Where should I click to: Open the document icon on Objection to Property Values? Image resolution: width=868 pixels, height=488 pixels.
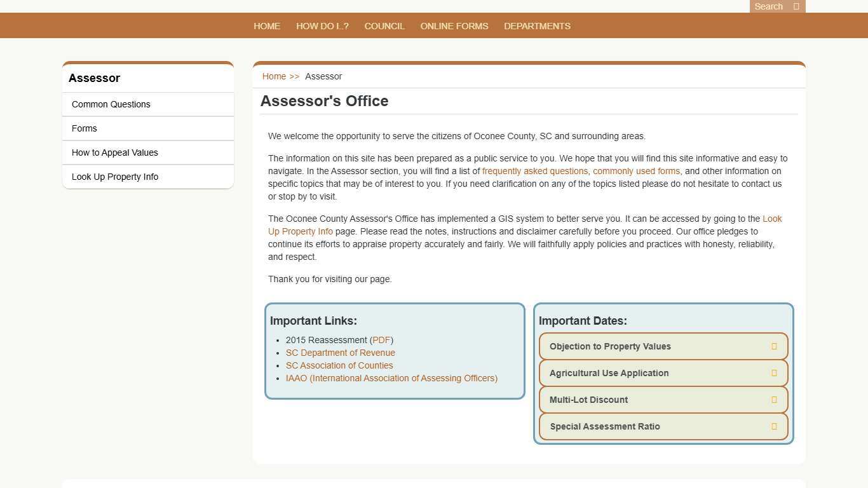pos(774,346)
